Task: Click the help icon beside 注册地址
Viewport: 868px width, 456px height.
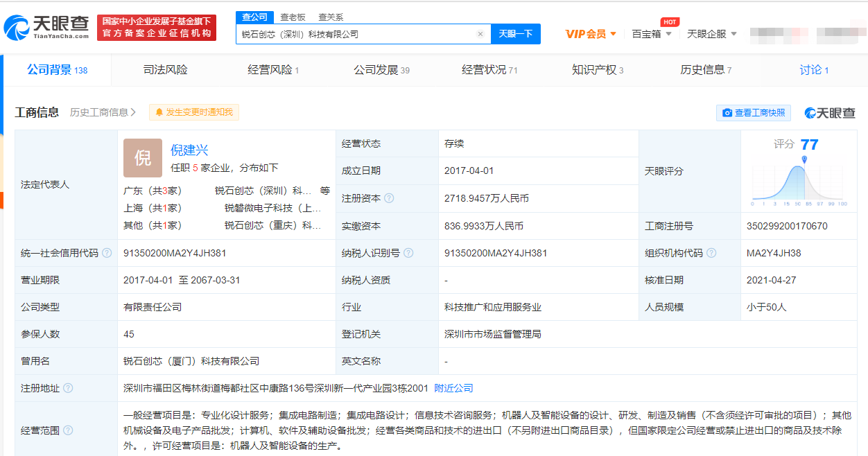Action: (68, 388)
